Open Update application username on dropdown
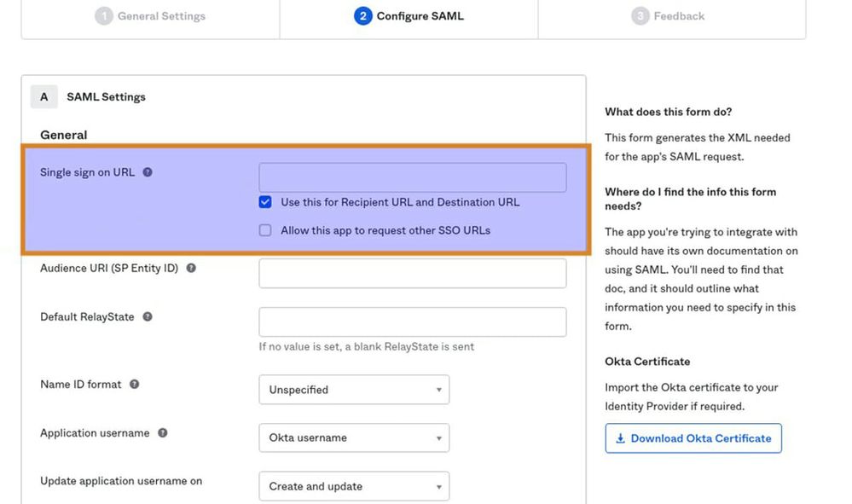Image resolution: width=852 pixels, height=504 pixels. tap(353, 487)
